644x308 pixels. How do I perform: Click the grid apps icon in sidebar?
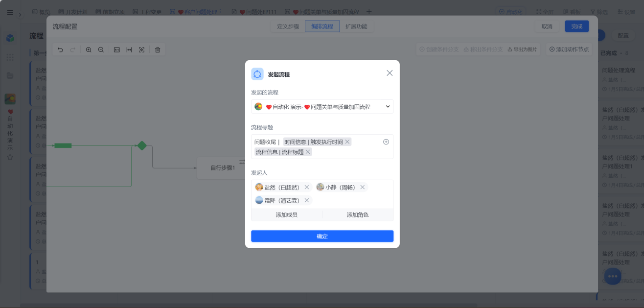coord(10,57)
